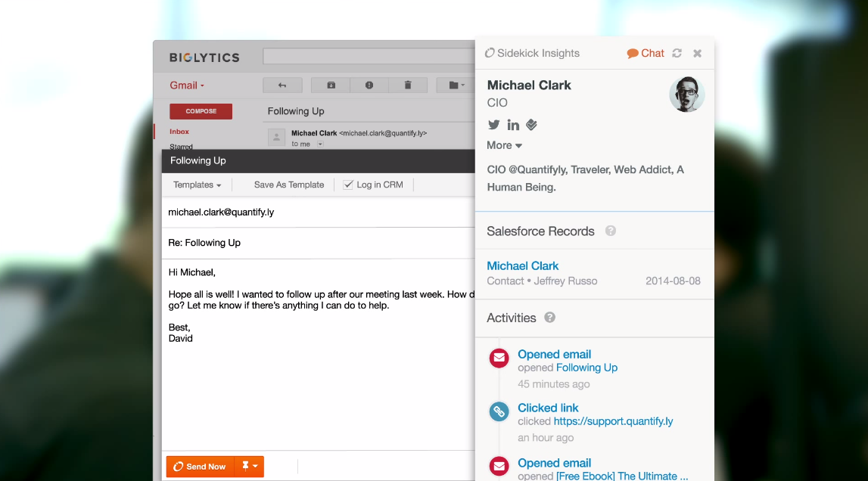868x481 pixels.
Task: Click the BIGLYTICS logo
Action: click(204, 57)
